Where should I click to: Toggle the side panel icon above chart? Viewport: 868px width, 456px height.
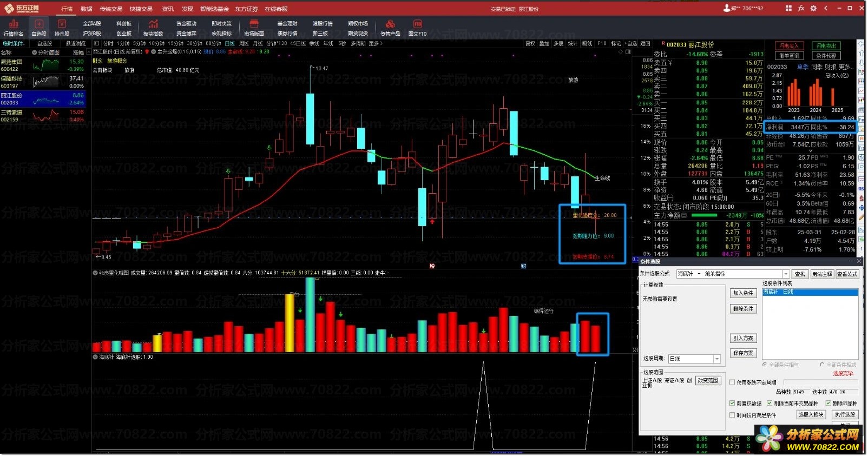tap(628, 52)
